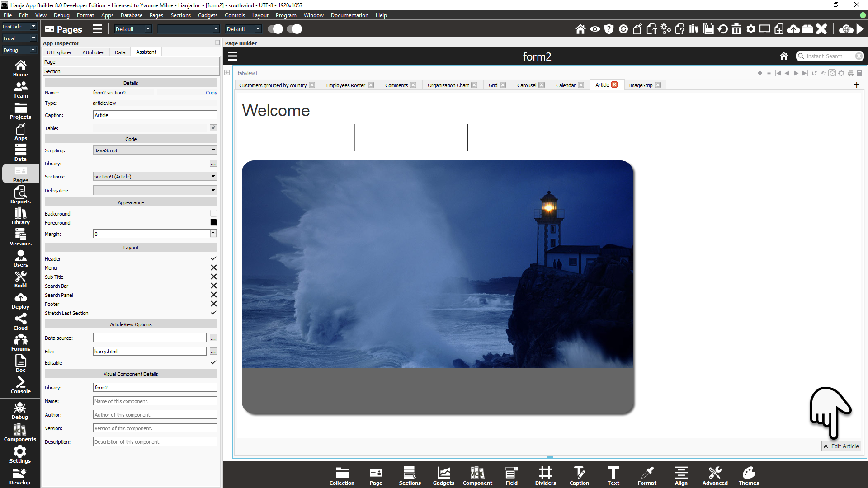Viewport: 868px width, 488px height.
Task: Open the Reports workspace in sidebar
Action: coord(20,195)
